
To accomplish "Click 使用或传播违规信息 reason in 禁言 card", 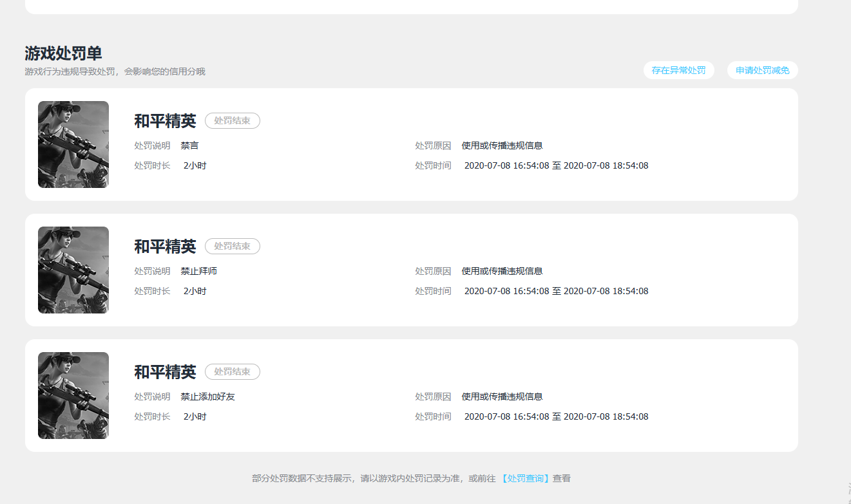I will (502, 145).
